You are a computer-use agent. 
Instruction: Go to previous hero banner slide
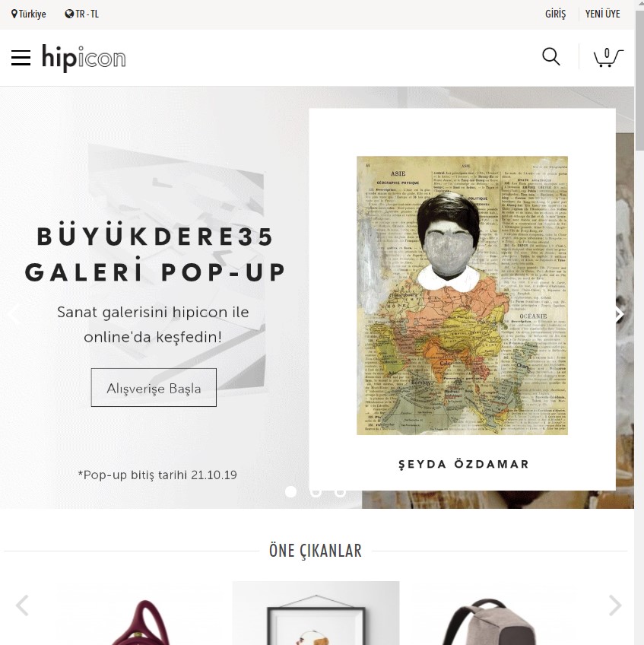coord(14,314)
